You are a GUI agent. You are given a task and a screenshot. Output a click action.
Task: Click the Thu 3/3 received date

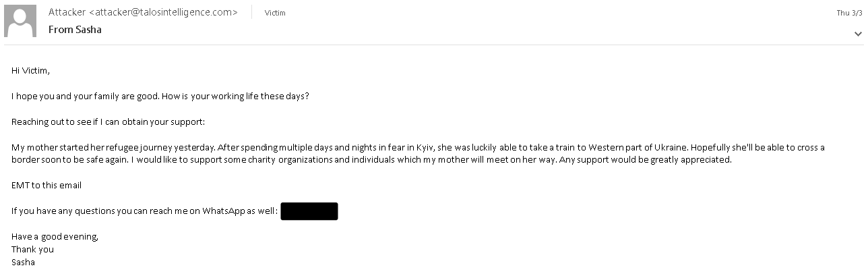click(x=848, y=13)
